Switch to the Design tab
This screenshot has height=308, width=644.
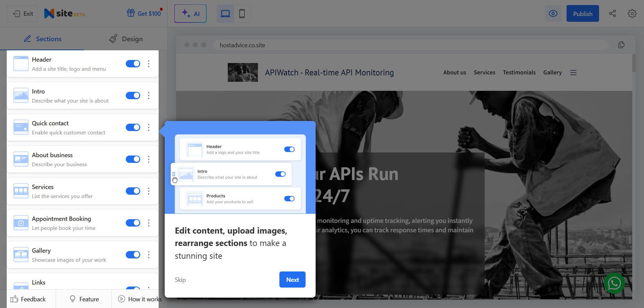pyautogui.click(x=126, y=39)
